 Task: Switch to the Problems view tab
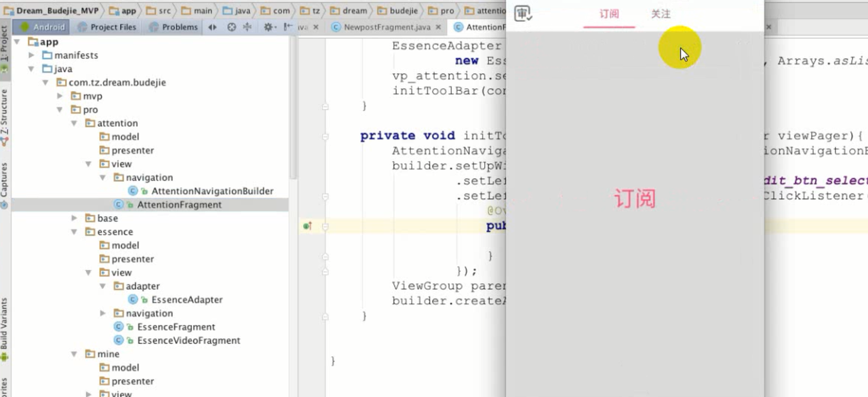point(174,27)
